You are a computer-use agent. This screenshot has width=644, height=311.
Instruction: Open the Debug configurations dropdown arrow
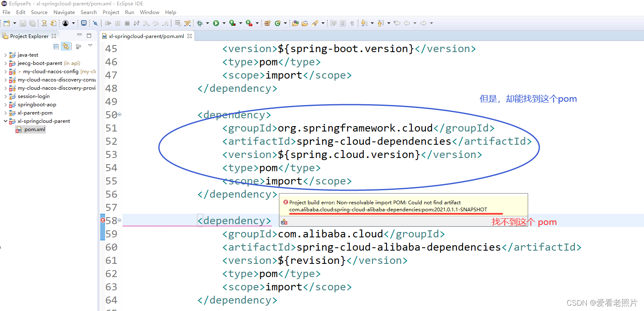coord(207,23)
